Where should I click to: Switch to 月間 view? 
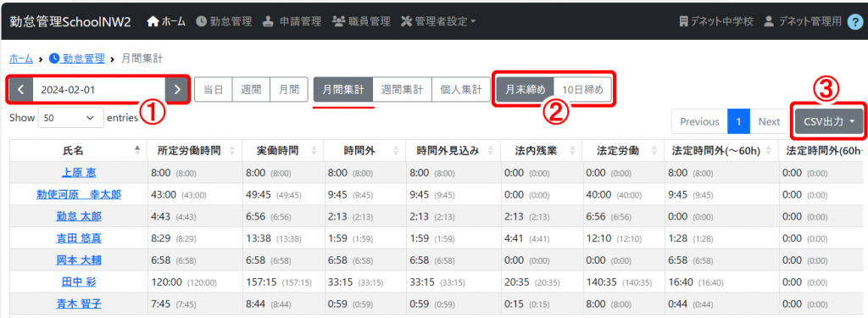pos(288,90)
